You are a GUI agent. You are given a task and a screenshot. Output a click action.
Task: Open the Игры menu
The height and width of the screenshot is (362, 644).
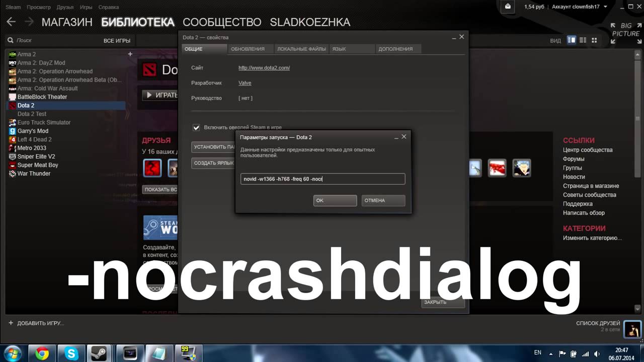86,8
